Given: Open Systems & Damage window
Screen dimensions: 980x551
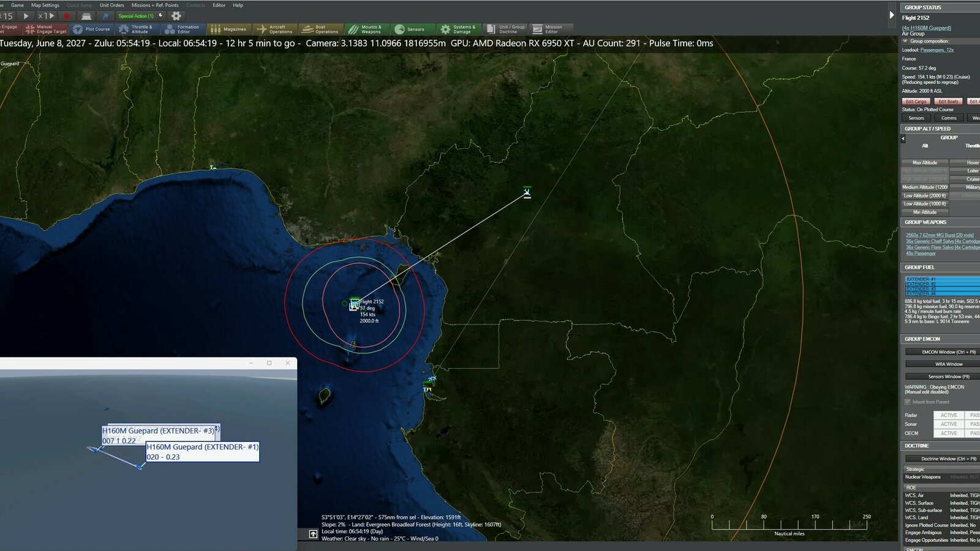Looking at the screenshot, I should 458,29.
